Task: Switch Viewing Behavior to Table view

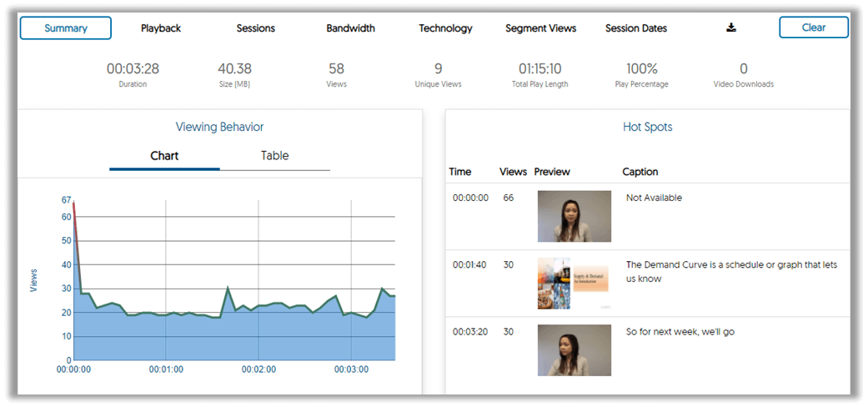Action: pyautogui.click(x=275, y=156)
